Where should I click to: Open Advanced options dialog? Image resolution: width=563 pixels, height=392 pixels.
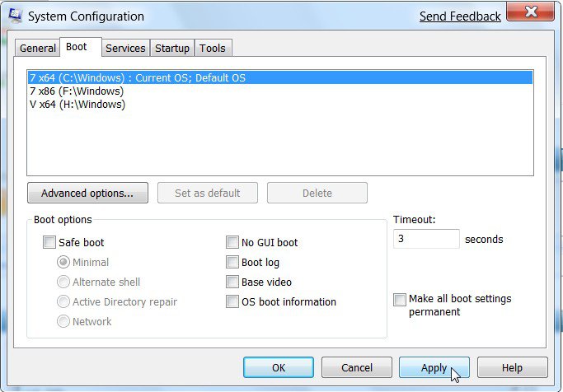(87, 193)
